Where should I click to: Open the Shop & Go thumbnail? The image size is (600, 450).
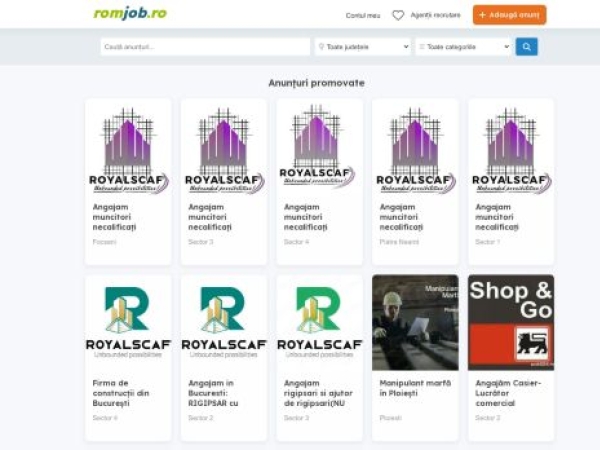[511, 323]
